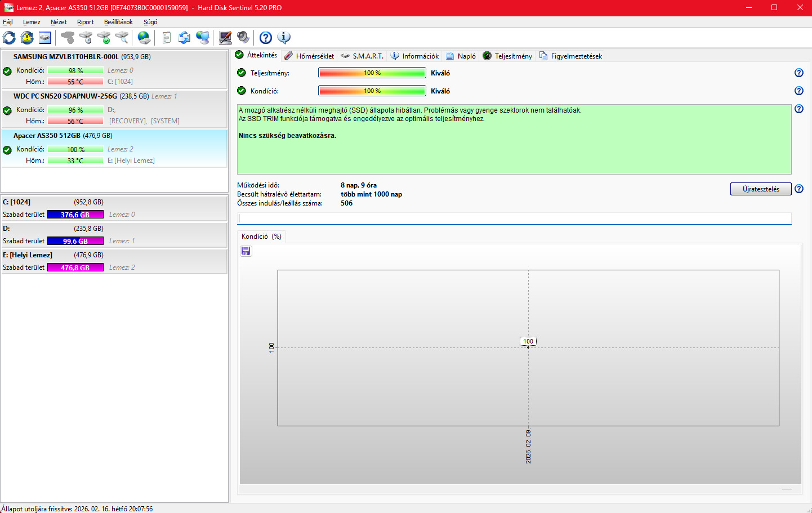The height and width of the screenshot is (513, 812).
Task: Switch to the Hőmérséklet tab
Action: pyautogui.click(x=309, y=56)
